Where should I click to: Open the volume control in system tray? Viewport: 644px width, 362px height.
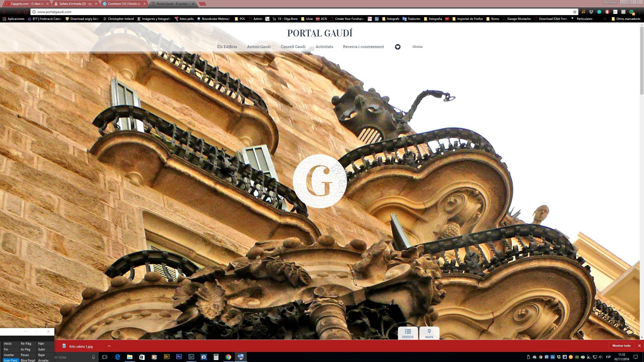point(601,357)
